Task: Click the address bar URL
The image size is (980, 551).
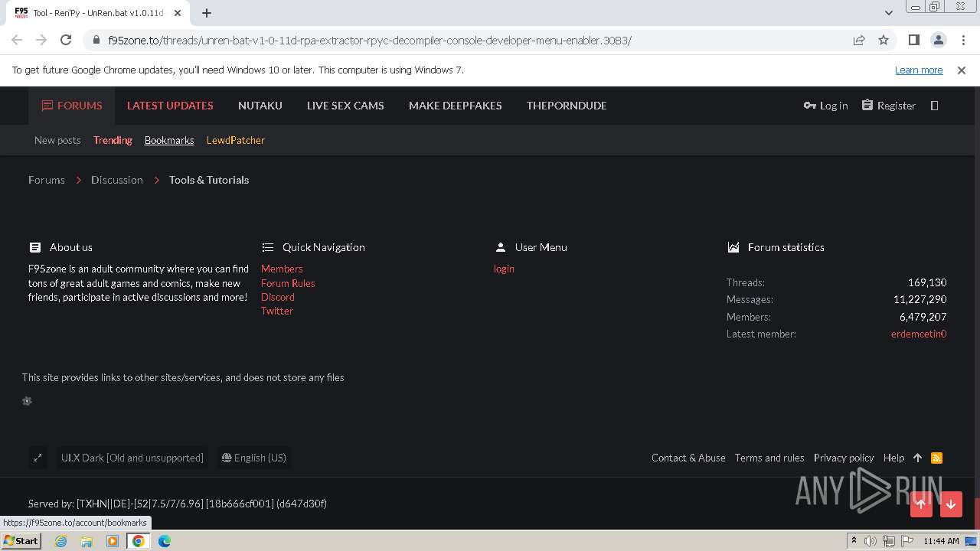Action: (x=370, y=40)
